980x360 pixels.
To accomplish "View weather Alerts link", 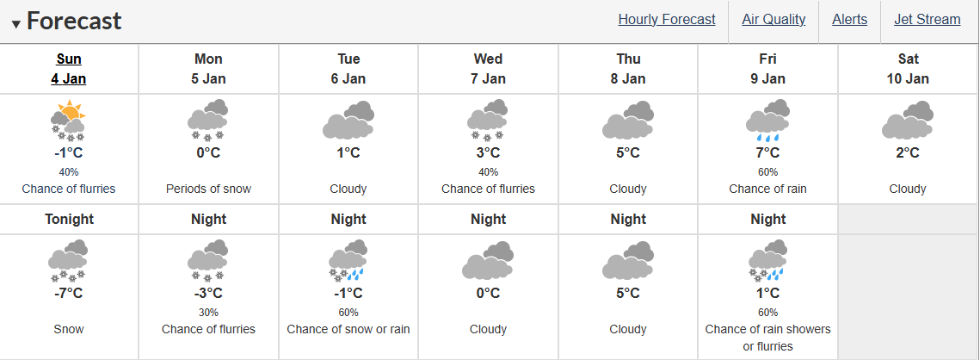I will [x=849, y=20].
